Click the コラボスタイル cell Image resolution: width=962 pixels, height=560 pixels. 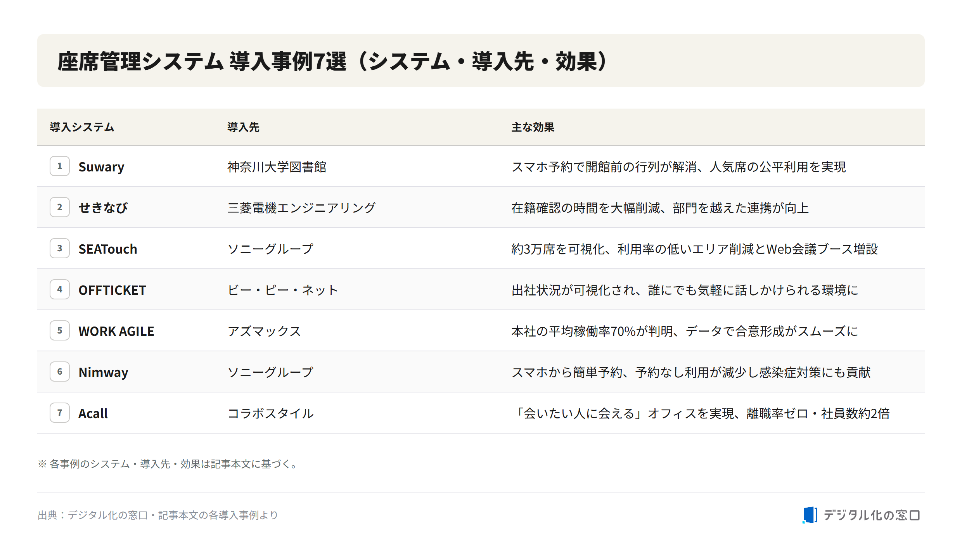[270, 413]
